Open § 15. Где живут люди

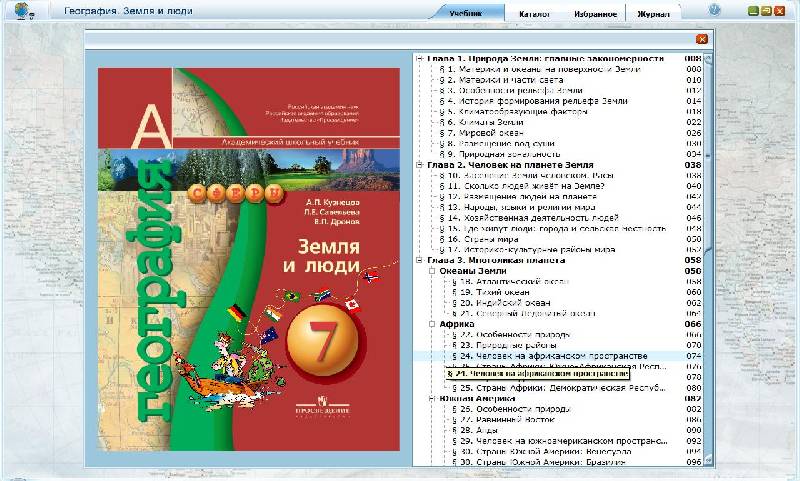553,229
